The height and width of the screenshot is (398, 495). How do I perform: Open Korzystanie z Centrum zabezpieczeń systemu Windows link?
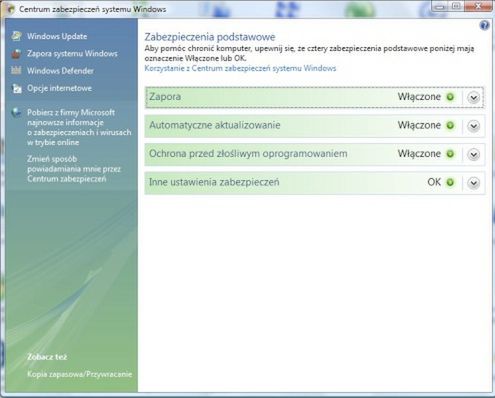pos(240,68)
